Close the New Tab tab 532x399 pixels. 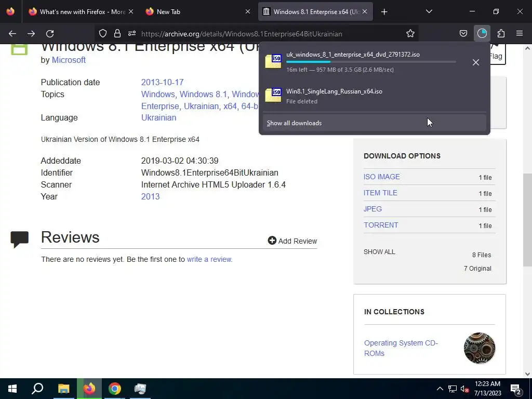[x=248, y=12]
